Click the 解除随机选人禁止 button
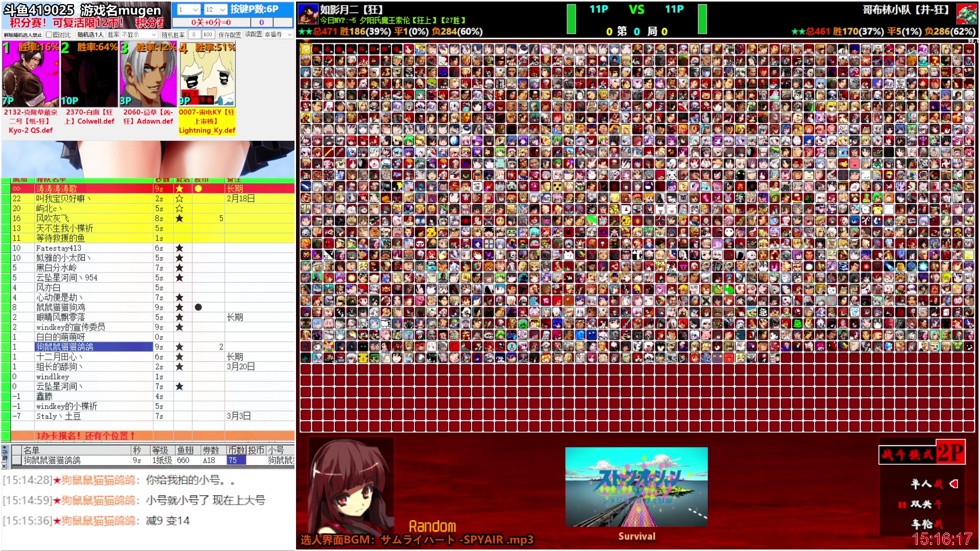Screen dimensions: 980x551 click(23, 35)
